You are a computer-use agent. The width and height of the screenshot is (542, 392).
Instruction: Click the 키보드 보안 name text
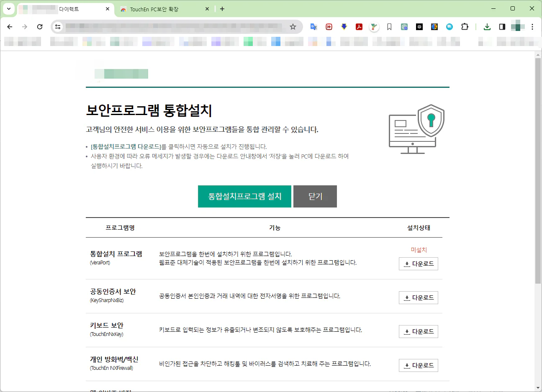click(x=107, y=325)
